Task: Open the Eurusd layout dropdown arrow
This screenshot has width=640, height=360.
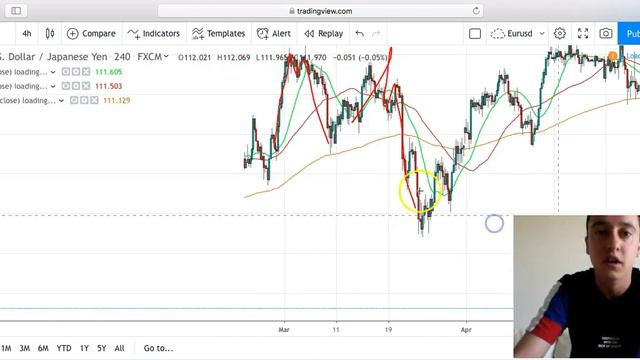Action: point(542,33)
